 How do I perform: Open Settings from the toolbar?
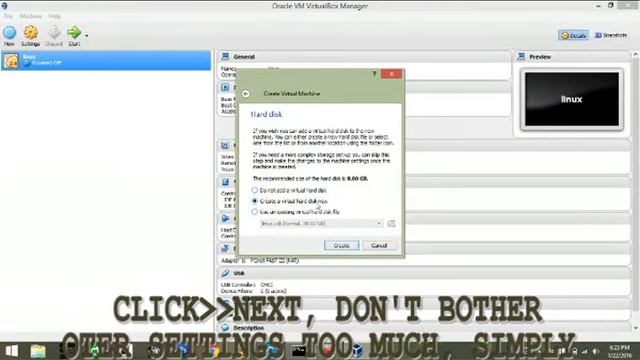pos(31,36)
